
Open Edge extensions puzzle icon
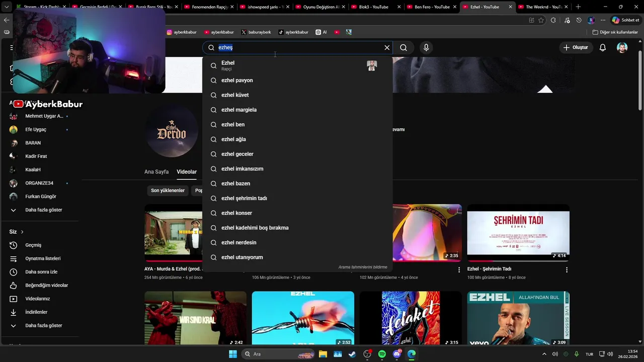pyautogui.click(x=553, y=20)
